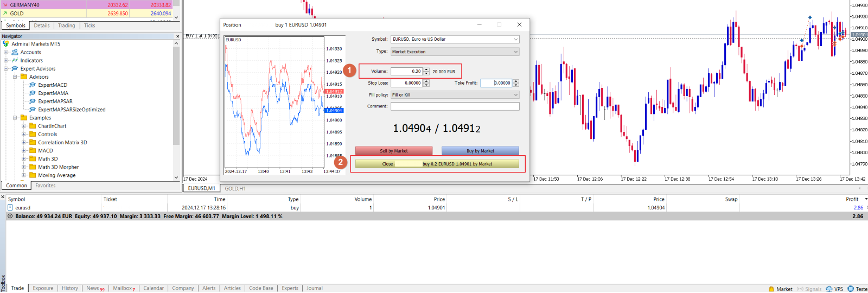The height and width of the screenshot is (293, 868).
Task: Close the Position dialog window
Action: point(519,24)
